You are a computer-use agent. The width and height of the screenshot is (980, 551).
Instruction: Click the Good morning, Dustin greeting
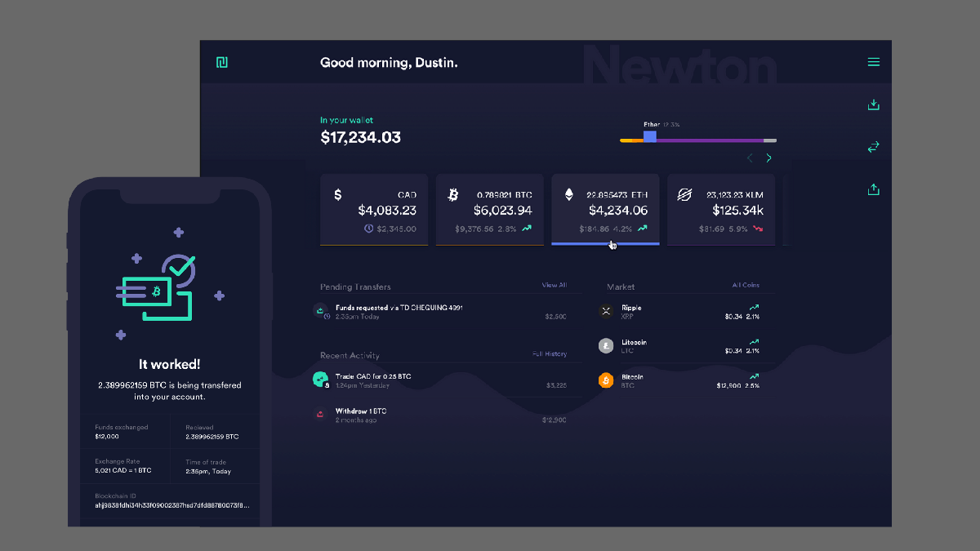pos(389,62)
